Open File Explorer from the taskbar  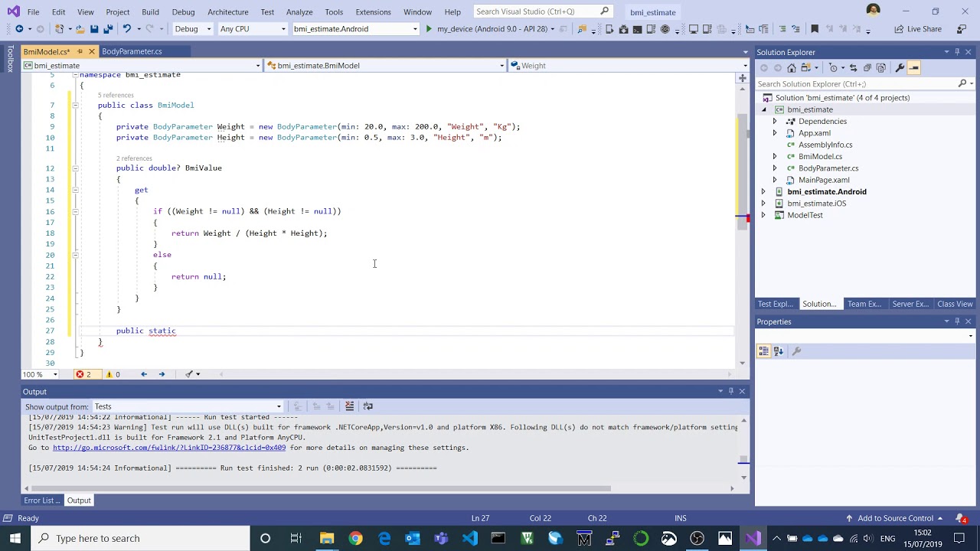(327, 539)
